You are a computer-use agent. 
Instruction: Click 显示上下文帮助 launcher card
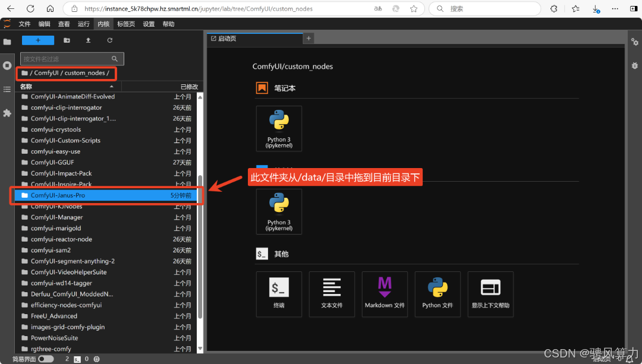(x=490, y=294)
